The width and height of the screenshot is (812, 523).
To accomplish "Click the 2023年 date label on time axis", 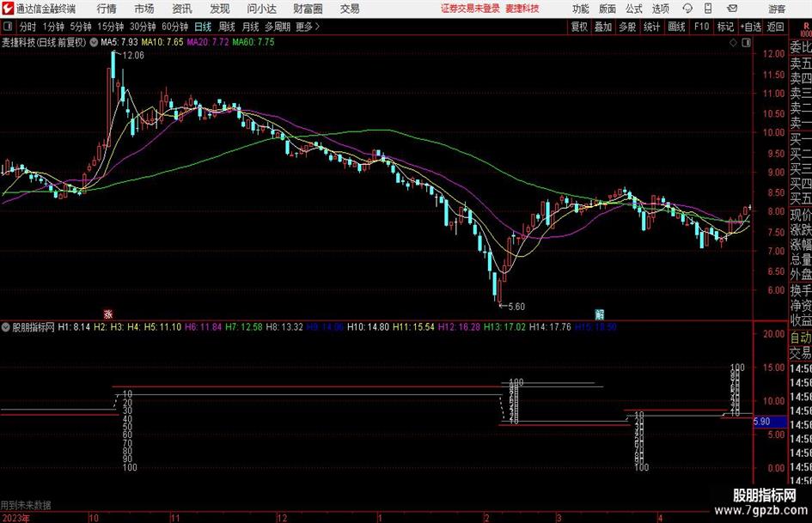I will pyautogui.click(x=16, y=518).
